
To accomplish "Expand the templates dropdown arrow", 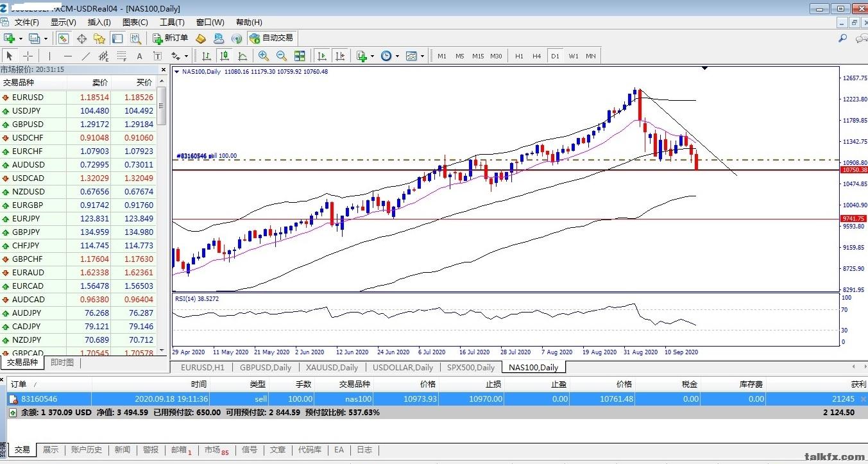I will [422, 56].
